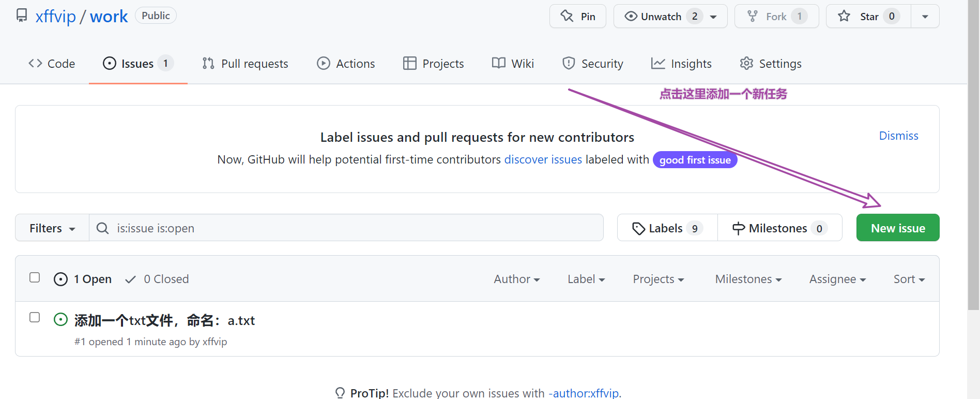Show the 0 Closed issues
Image resolution: width=980 pixels, height=399 pixels.
click(157, 279)
